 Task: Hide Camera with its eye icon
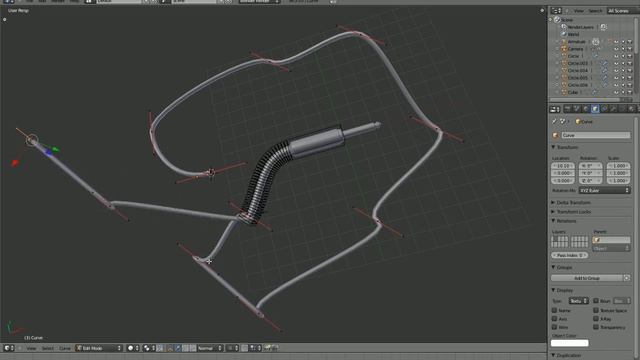click(x=616, y=49)
